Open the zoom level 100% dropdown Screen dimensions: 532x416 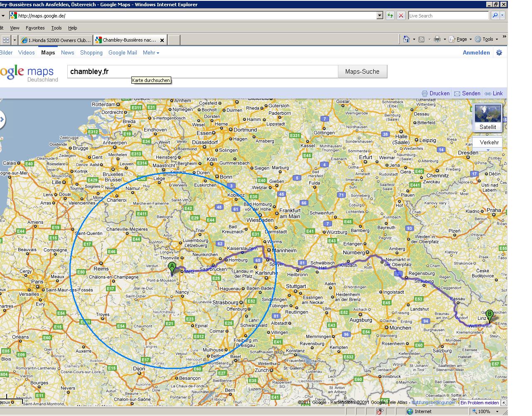497,411
